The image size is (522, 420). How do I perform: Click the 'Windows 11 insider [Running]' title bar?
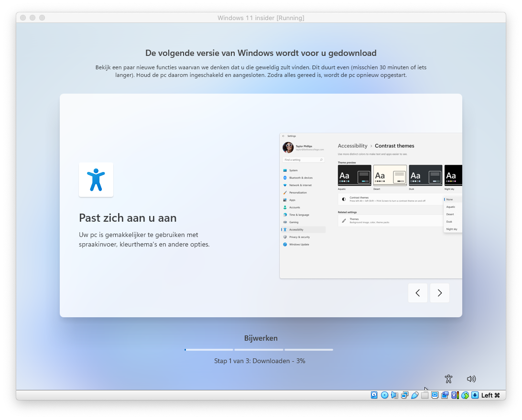(x=261, y=18)
